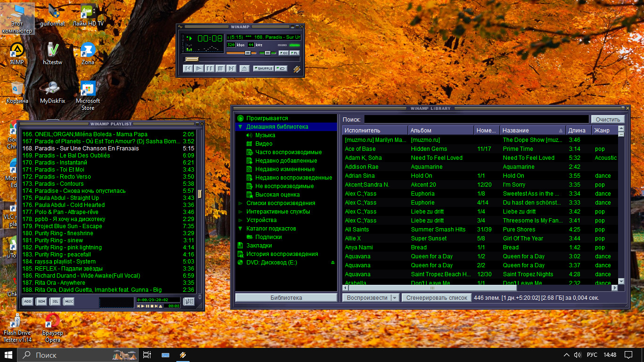
Task: Click the Winamp time display 00:08
Action: click(x=210, y=39)
